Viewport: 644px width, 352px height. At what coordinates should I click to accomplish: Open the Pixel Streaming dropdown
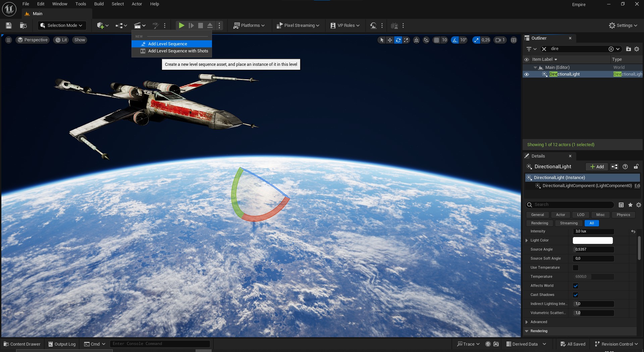(298, 26)
